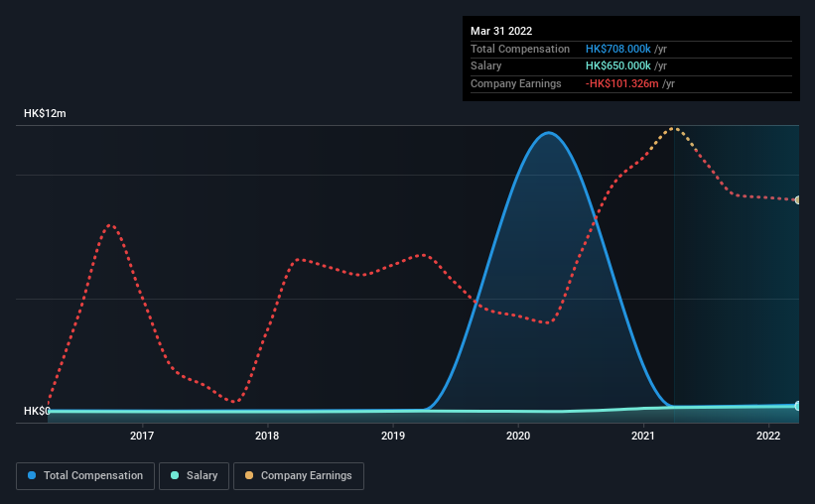Click the teal Salary legend dot
815x504 pixels.
click(x=175, y=475)
